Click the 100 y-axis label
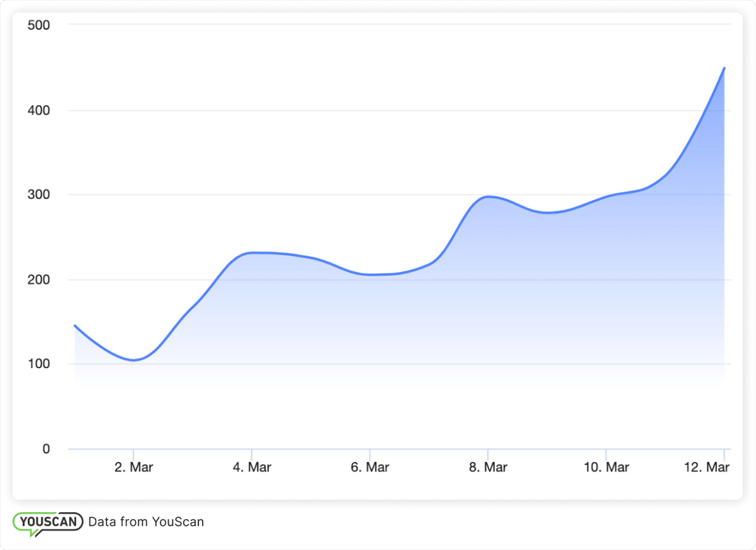 tap(38, 365)
